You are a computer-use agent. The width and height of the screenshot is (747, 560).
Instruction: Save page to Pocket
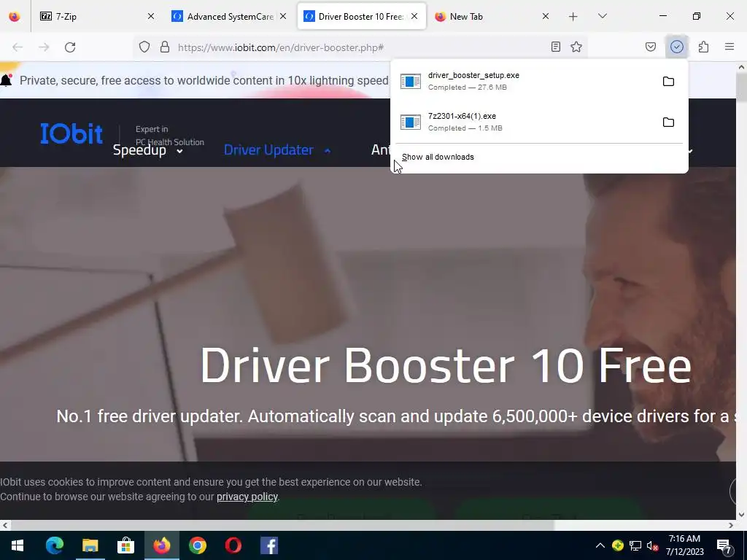click(651, 47)
